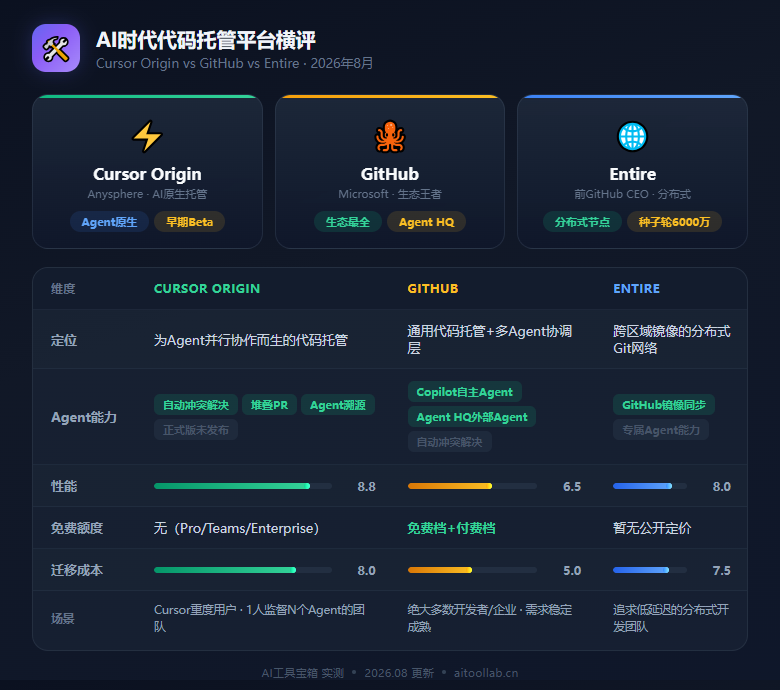
Task: Click the 定位 row label
Action: click(x=64, y=340)
